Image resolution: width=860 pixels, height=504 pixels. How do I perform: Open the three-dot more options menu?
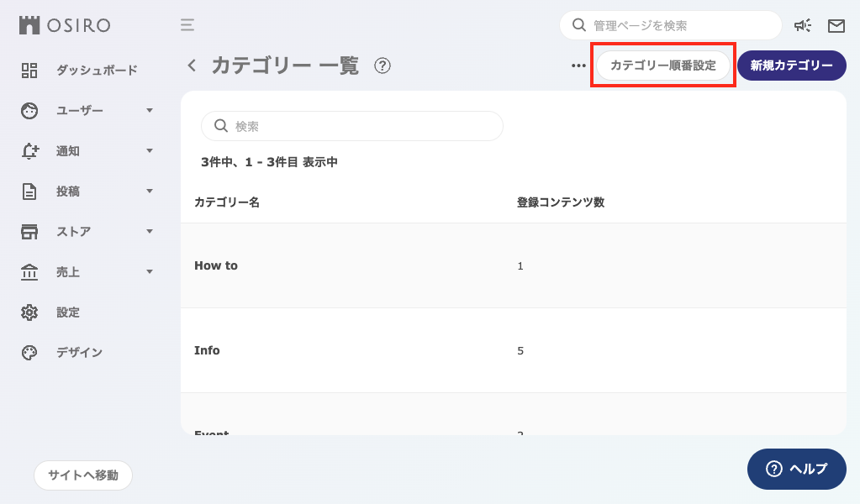click(x=578, y=65)
